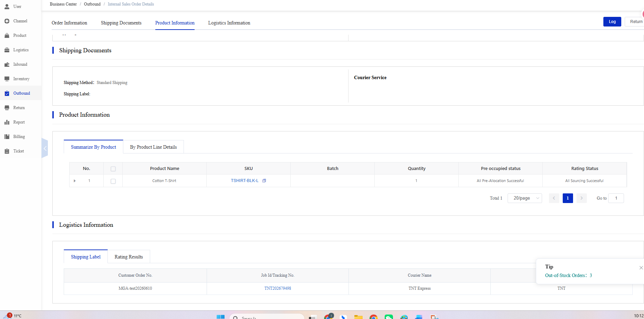Switch to Shipping Documents tab
The image size is (644, 319).
[x=121, y=23]
